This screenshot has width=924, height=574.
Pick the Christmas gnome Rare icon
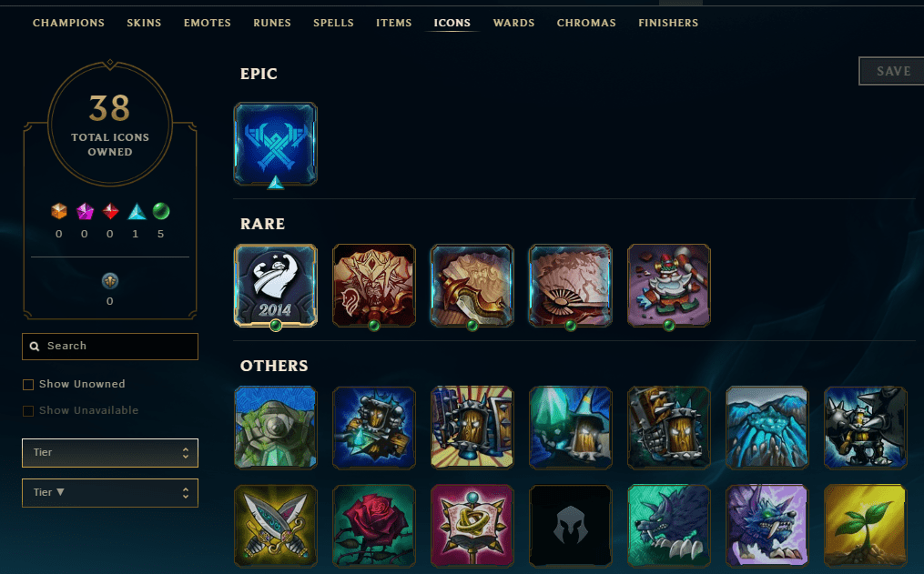[669, 286]
